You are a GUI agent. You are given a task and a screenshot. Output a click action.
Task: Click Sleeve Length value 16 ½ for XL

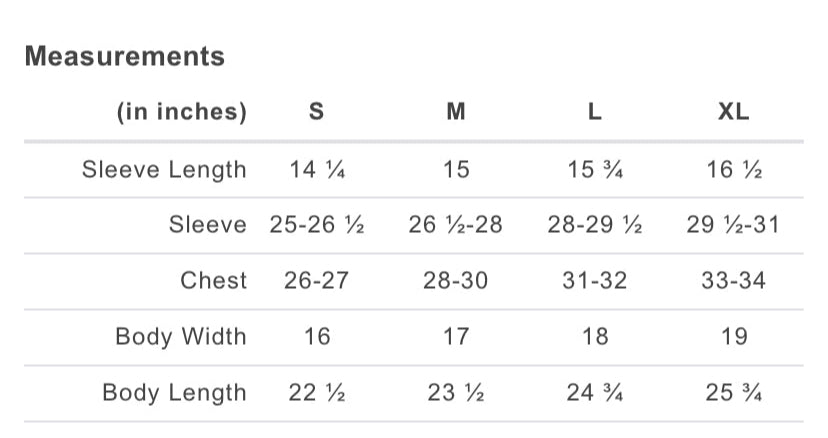734,169
